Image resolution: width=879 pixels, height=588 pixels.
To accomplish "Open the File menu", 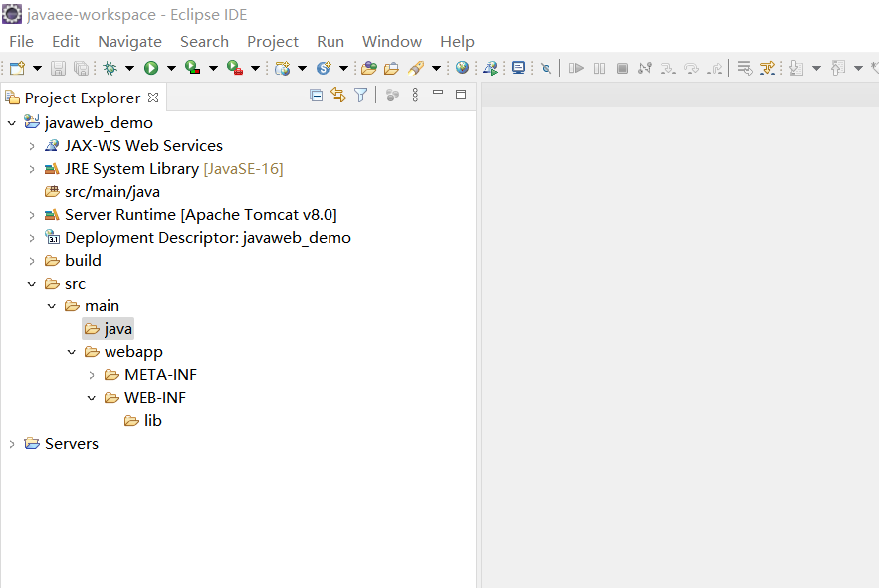I will (21, 42).
